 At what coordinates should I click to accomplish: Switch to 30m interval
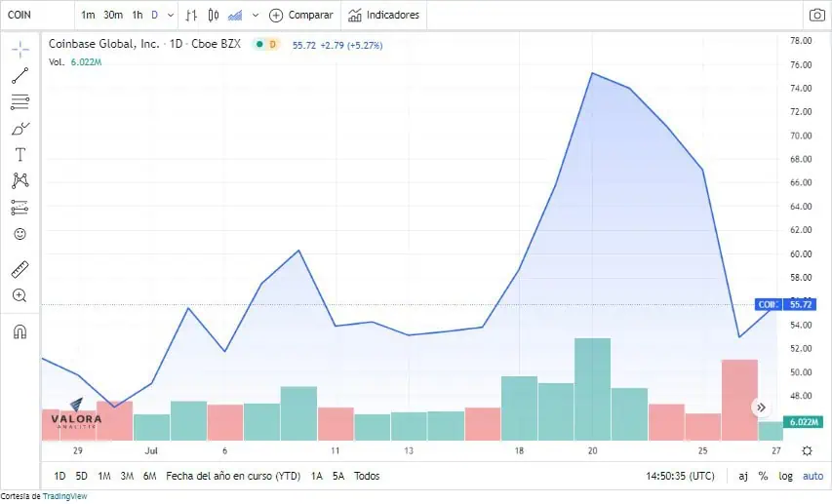pos(113,15)
